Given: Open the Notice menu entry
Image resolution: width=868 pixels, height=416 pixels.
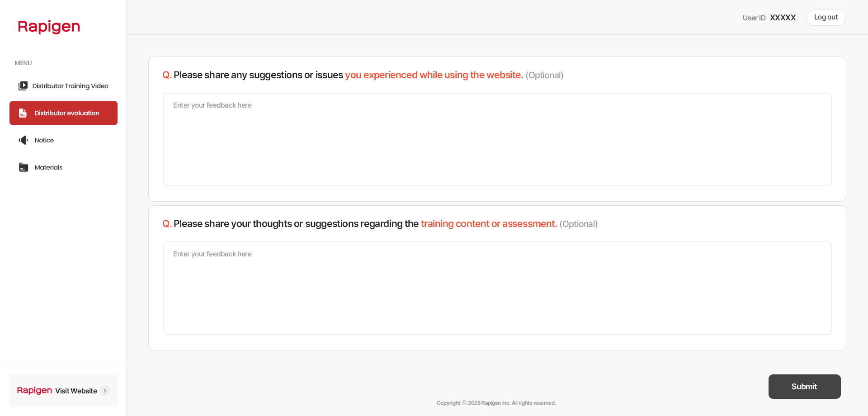Looking at the screenshot, I should point(63,140).
